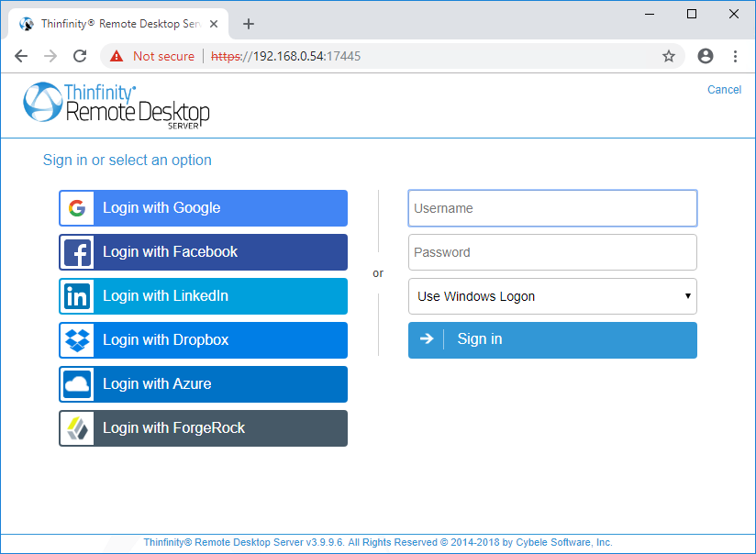The height and width of the screenshot is (554, 756).
Task: Click the Sign in button
Action: coord(552,340)
